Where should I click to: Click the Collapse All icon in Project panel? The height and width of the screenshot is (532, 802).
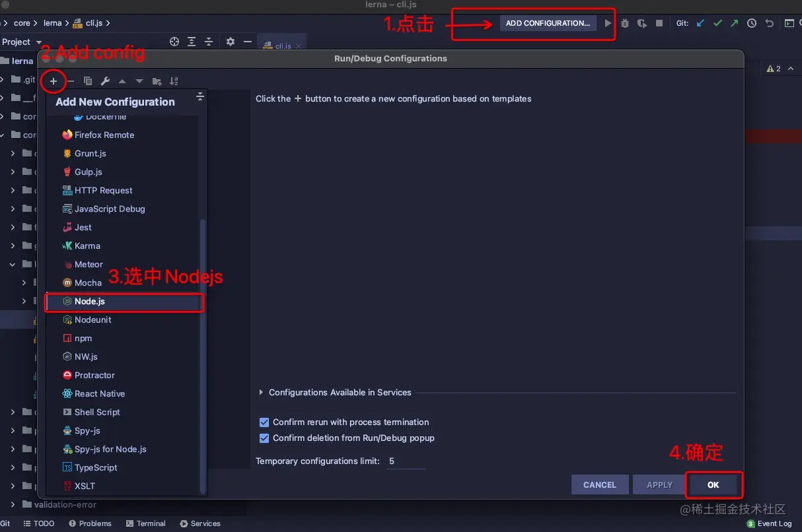(209, 42)
